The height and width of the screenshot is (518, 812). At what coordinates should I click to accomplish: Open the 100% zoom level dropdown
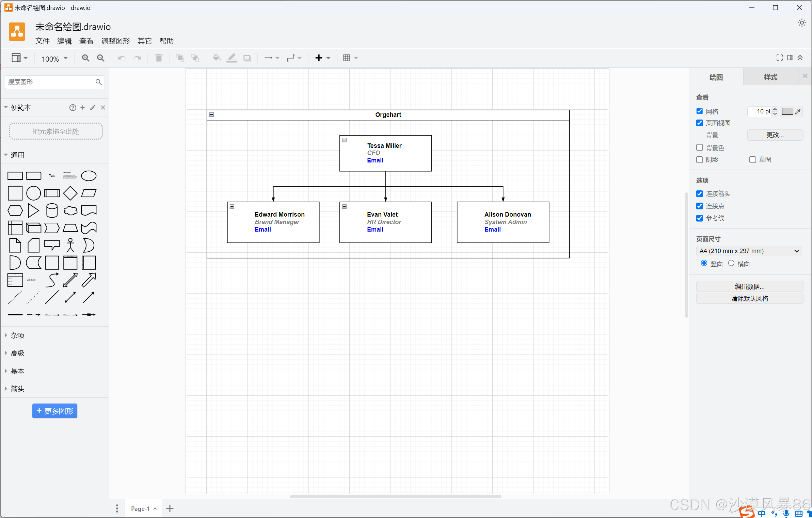click(54, 59)
